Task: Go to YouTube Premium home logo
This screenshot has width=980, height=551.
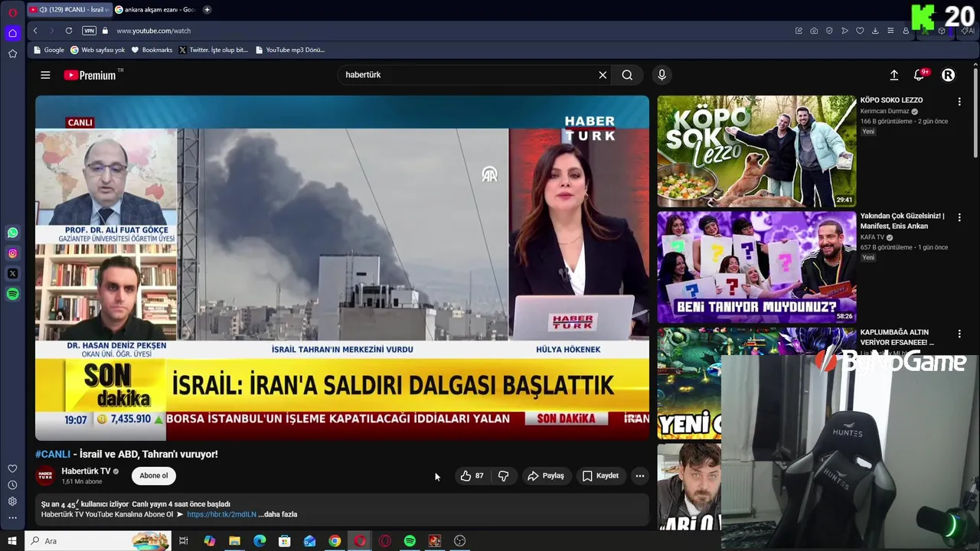Action: coord(90,75)
